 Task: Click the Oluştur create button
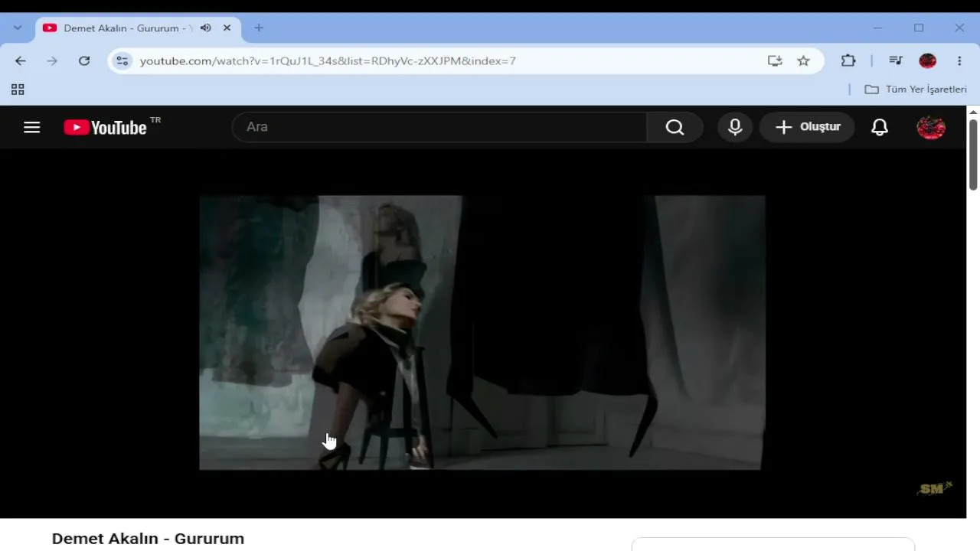point(808,127)
